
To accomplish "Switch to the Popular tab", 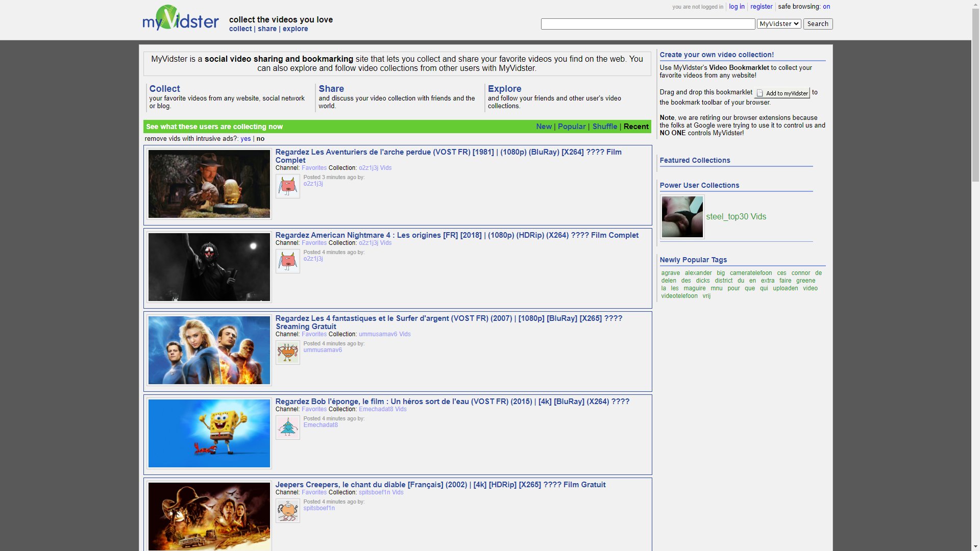I will pos(572,127).
